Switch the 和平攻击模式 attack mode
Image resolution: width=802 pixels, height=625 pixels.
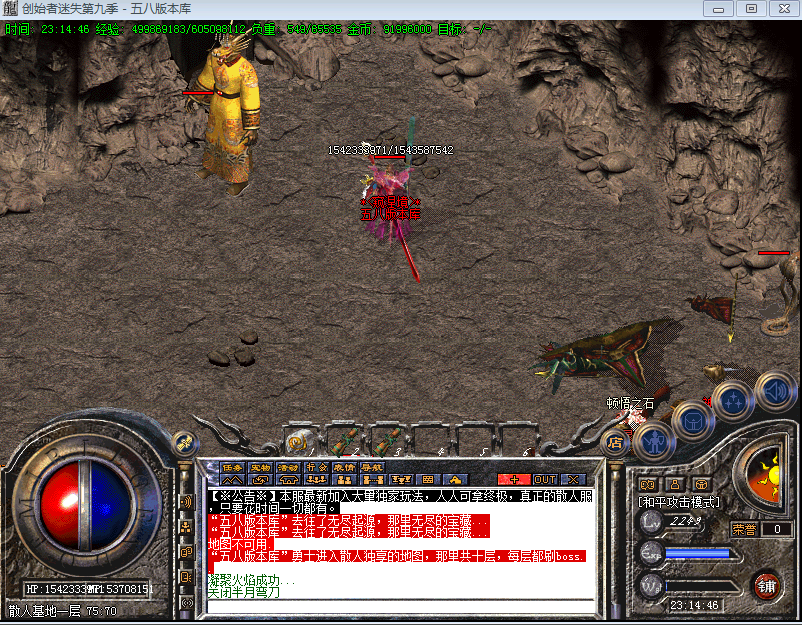point(679,502)
